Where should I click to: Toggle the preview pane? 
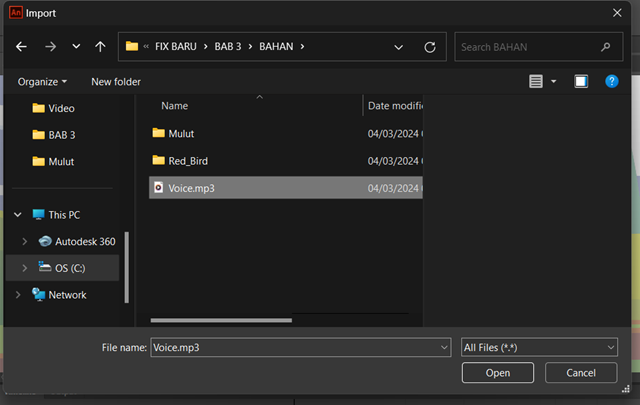tap(581, 82)
